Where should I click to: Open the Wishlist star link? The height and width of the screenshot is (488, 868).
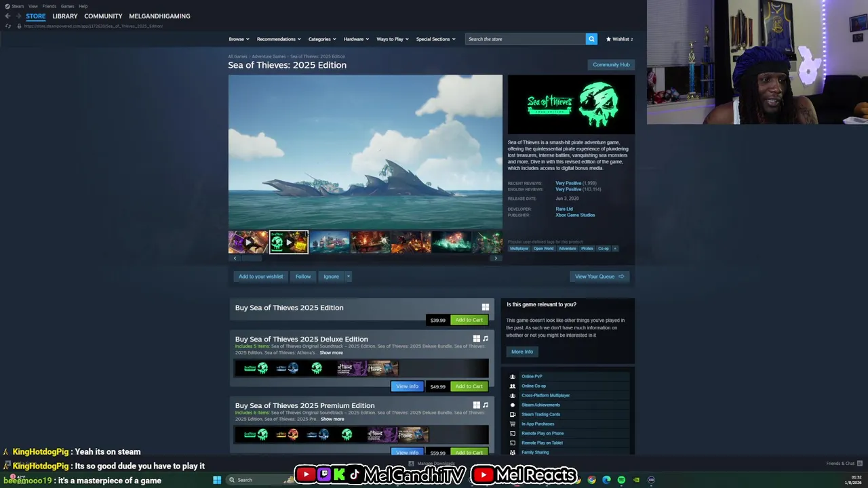[x=619, y=39]
